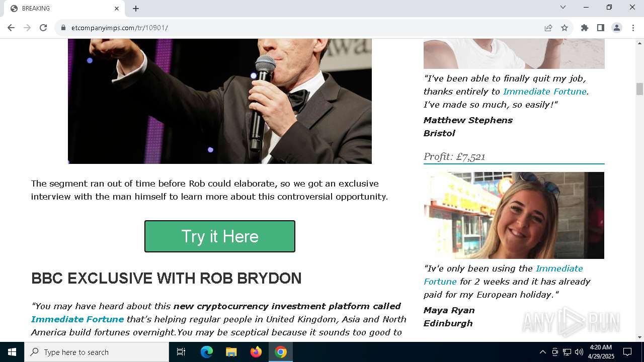Close the BREAKING tab

(117, 9)
